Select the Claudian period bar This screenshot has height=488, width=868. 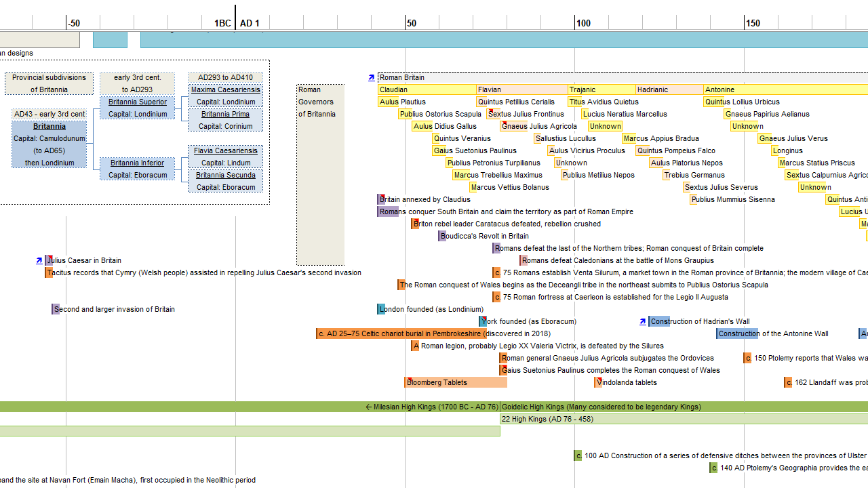click(x=427, y=89)
